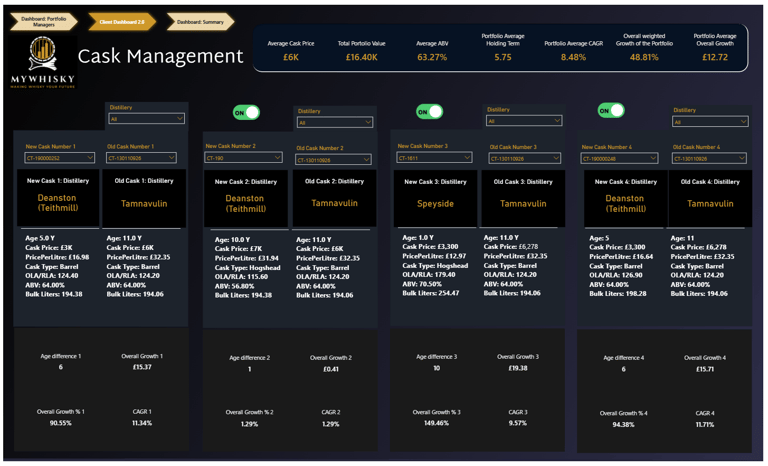Click the text 'OLA/RLA: 124.40'

coord(52,275)
